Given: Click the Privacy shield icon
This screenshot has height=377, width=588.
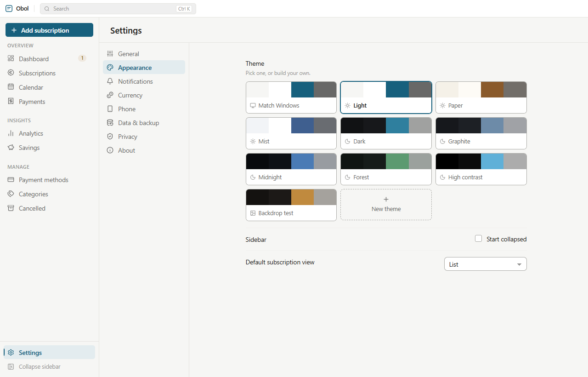Looking at the screenshot, I should tap(110, 137).
